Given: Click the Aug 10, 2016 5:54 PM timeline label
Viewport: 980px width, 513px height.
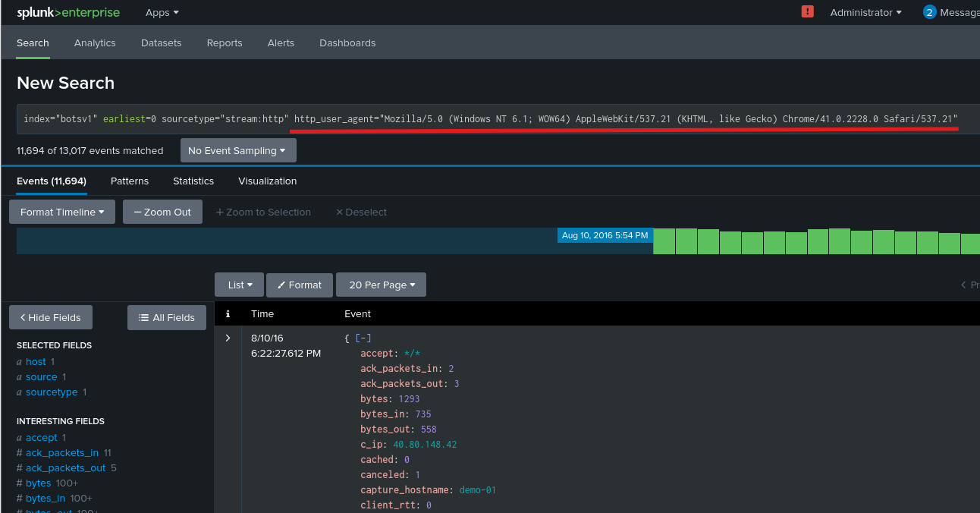Looking at the screenshot, I should pos(605,235).
